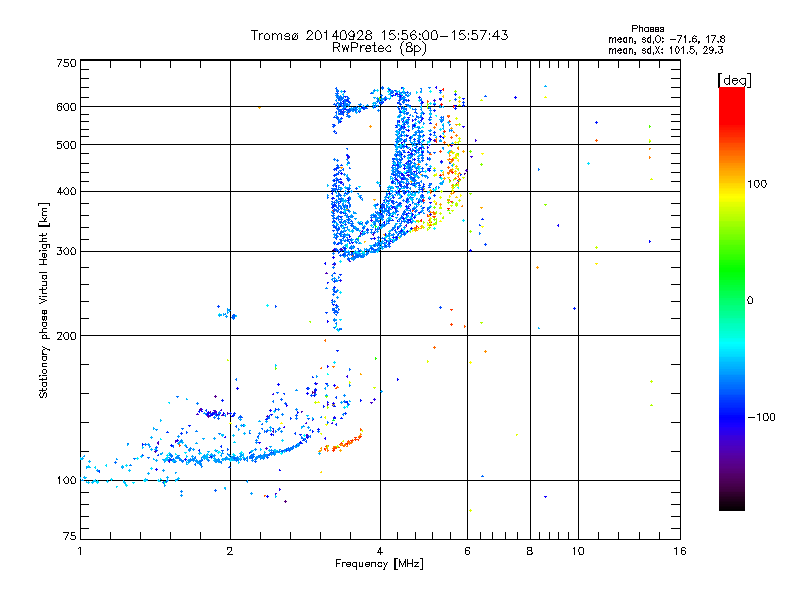Select the 'mean, sd,O: -71.6, 17.8' text

[666, 39]
